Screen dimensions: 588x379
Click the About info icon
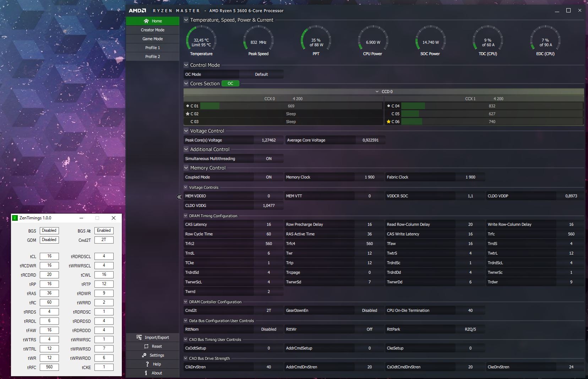tap(146, 373)
